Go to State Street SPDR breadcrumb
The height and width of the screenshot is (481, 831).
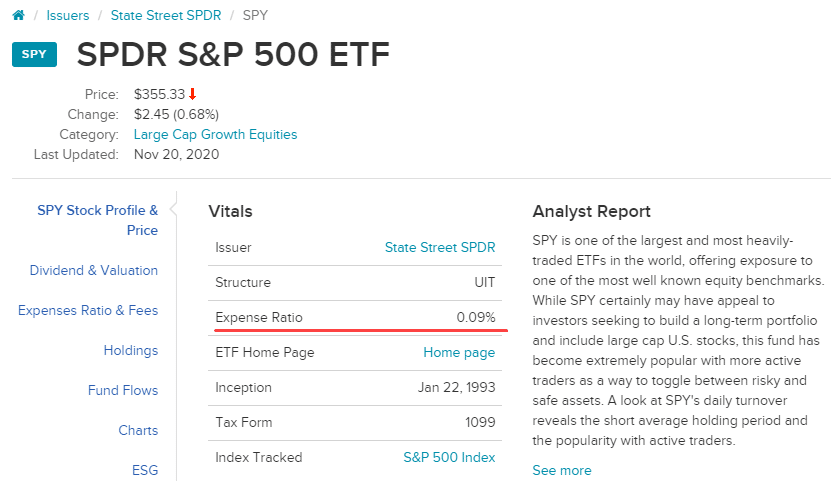166,16
